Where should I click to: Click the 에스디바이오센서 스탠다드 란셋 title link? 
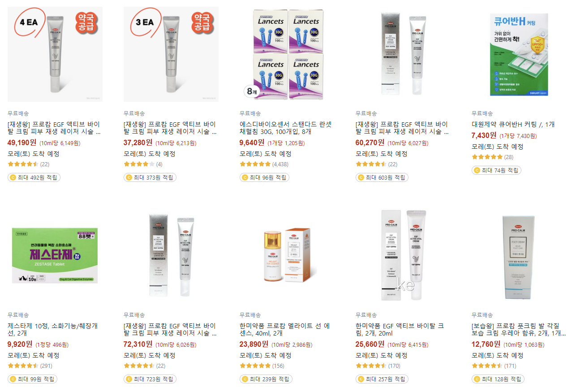[284, 128]
